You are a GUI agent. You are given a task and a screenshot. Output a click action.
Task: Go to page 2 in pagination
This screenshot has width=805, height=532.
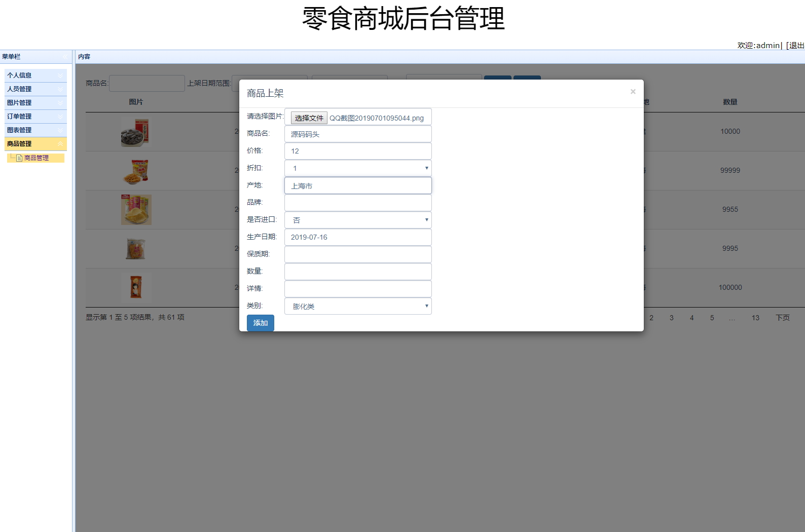[651, 318]
